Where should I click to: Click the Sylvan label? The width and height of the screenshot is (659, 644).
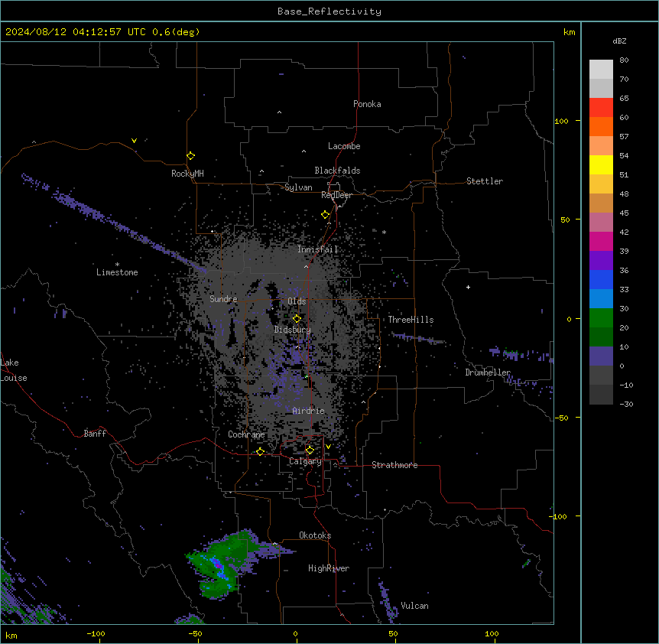(x=298, y=187)
